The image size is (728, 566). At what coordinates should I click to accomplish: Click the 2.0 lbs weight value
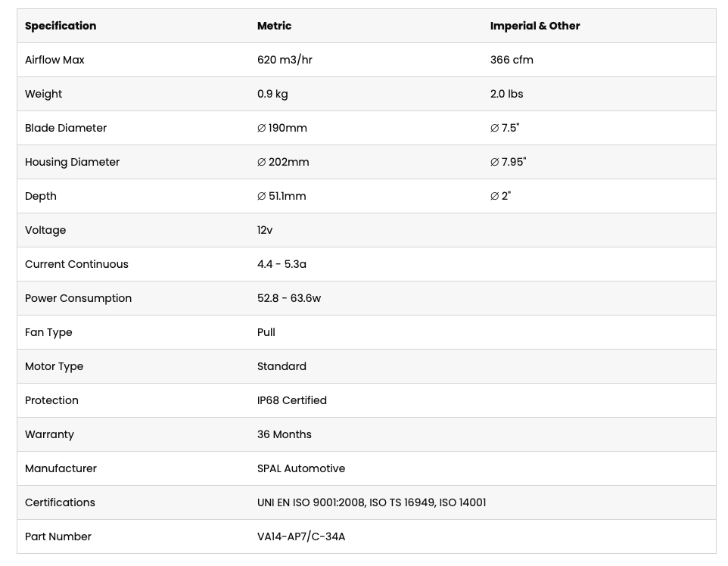pos(506,95)
